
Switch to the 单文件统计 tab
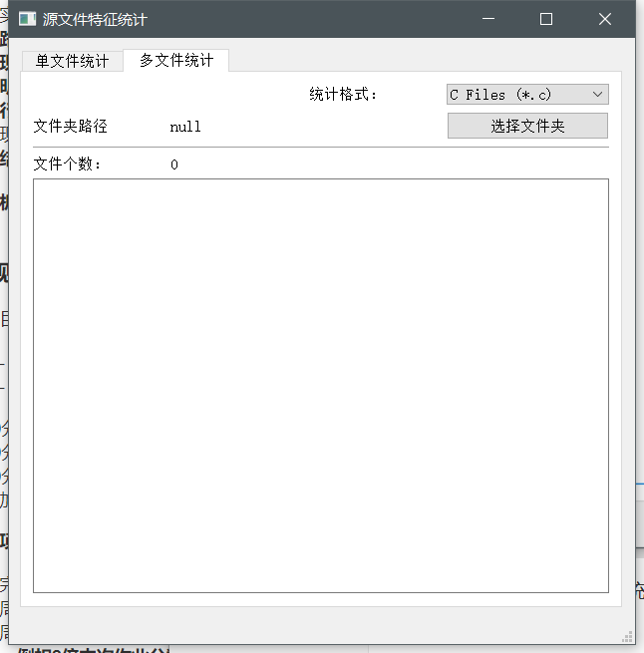click(72, 61)
